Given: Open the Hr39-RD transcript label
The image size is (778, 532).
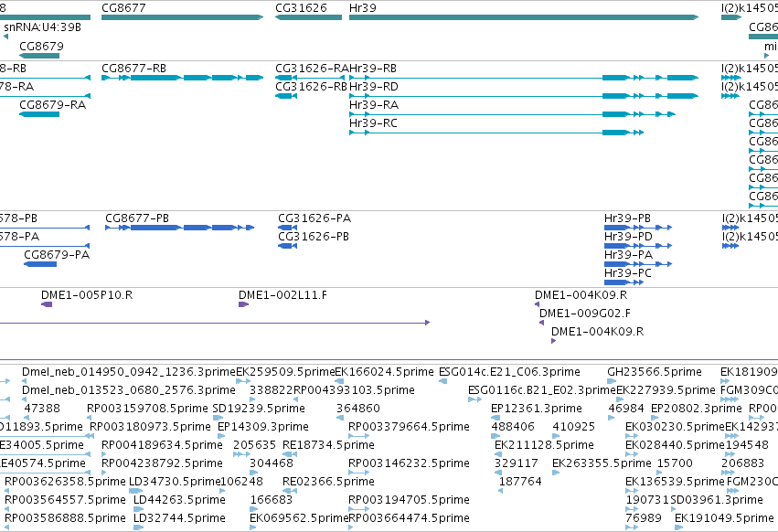Looking at the screenshot, I should 374,87.
